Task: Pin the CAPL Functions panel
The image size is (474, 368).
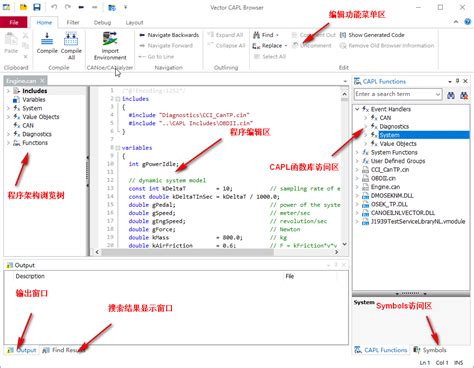Action: point(457,81)
